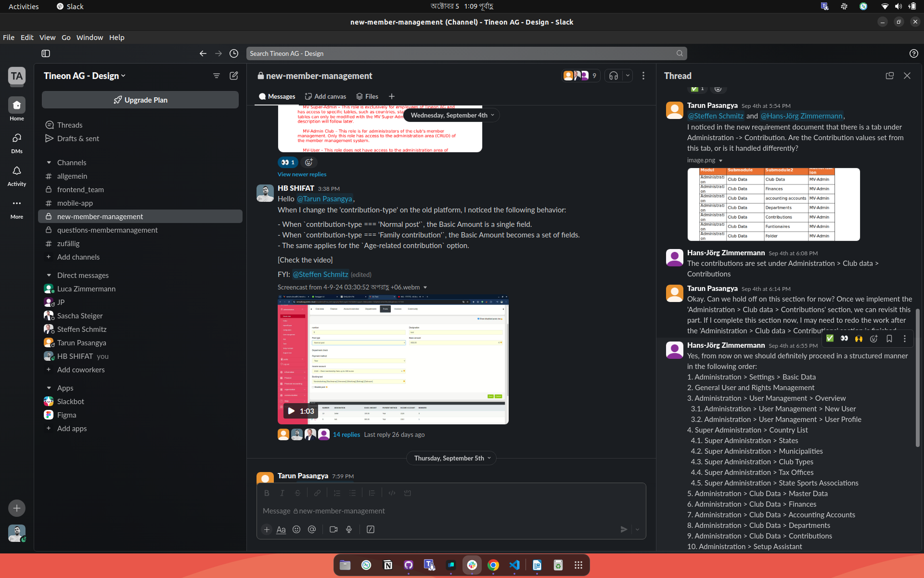
Task: Click the Thread panel scrollbar
Action: [918, 378]
